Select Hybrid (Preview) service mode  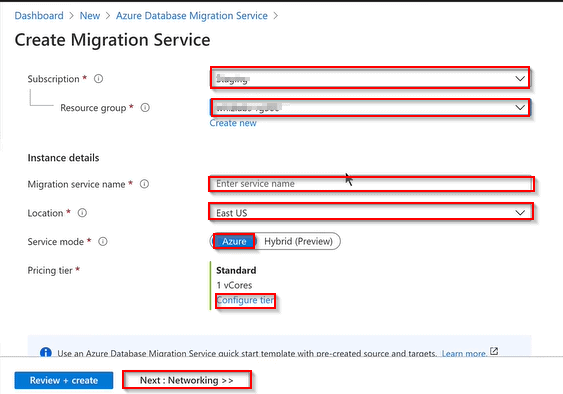298,241
